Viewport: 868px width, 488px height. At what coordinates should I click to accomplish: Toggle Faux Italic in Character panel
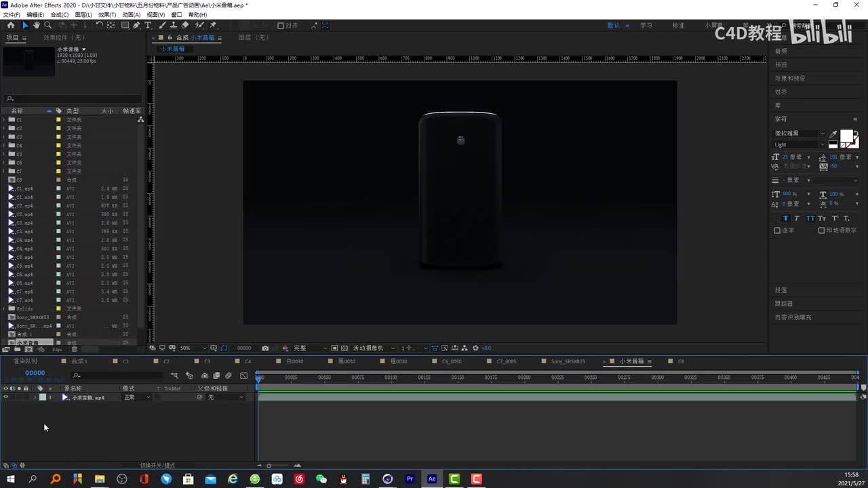coord(797,218)
